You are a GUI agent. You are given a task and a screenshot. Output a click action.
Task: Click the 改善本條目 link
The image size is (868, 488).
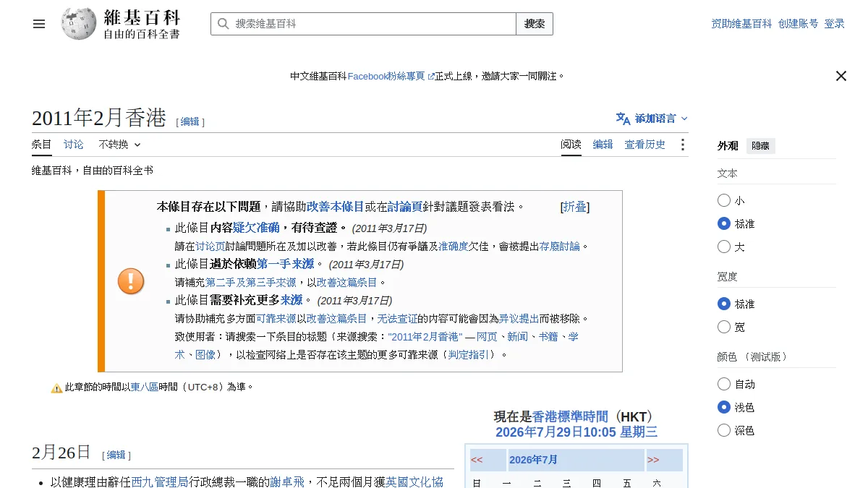tap(335, 207)
